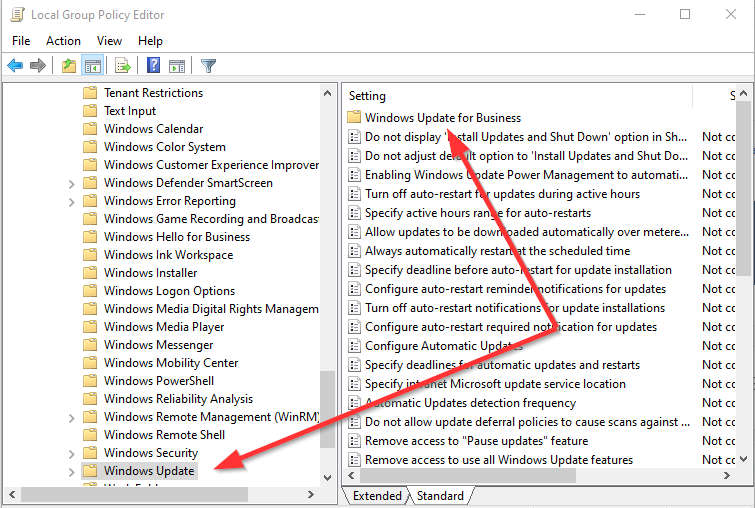Toggle Show/Hide Console Tree icon
Image resolution: width=755 pixels, height=508 pixels.
click(92, 65)
